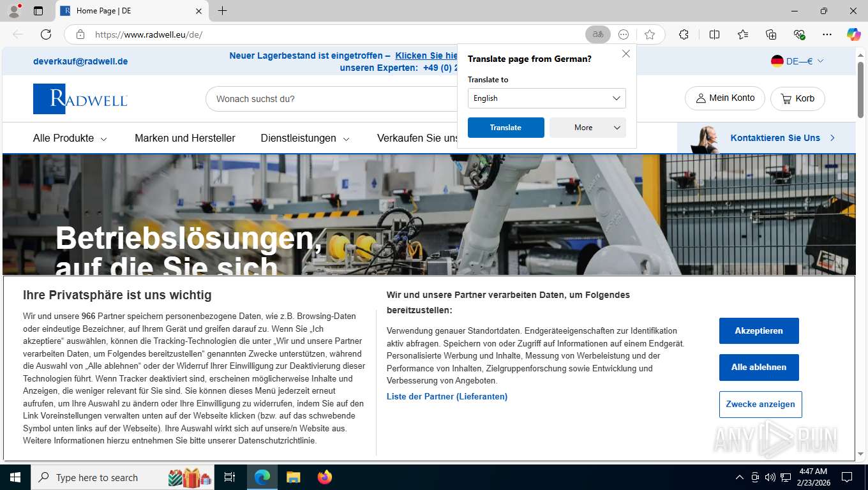The width and height of the screenshot is (868, 490).
Task: Launch Firefox from taskbar
Action: 325,477
